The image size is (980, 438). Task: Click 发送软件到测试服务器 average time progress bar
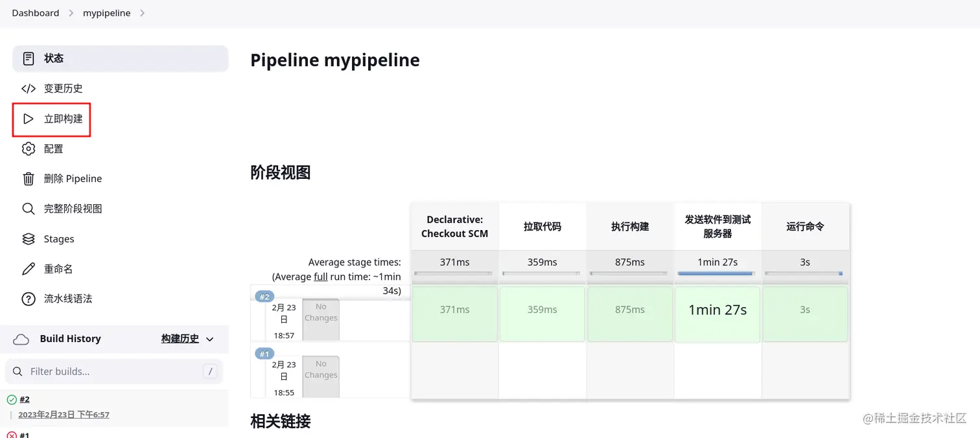tap(717, 273)
